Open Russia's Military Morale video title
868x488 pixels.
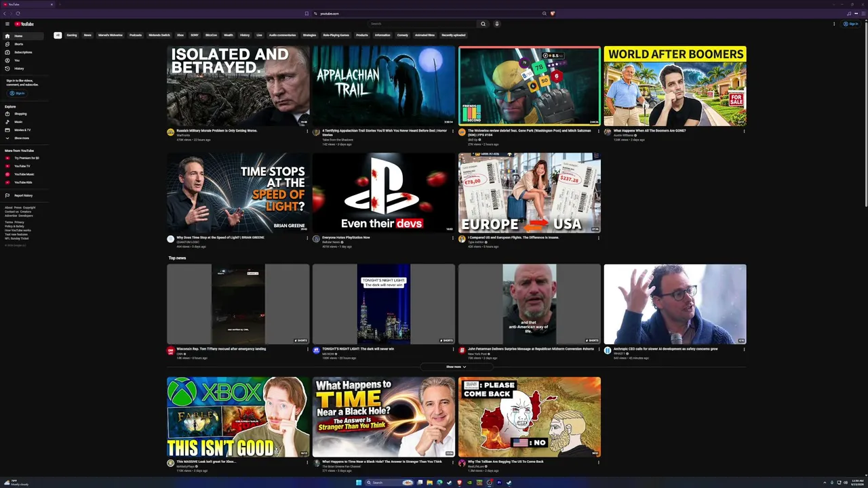[x=217, y=131]
